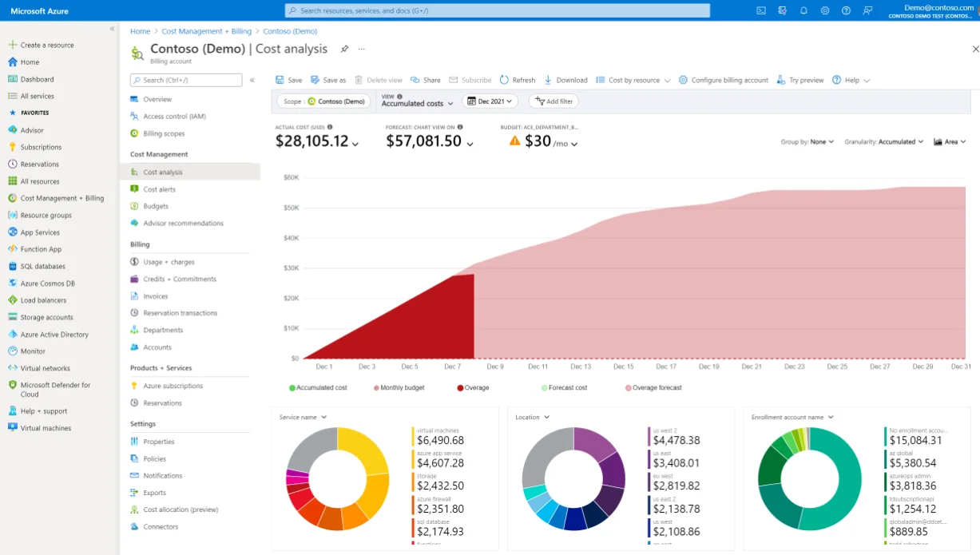Open Service name pivot dropdown

point(303,417)
